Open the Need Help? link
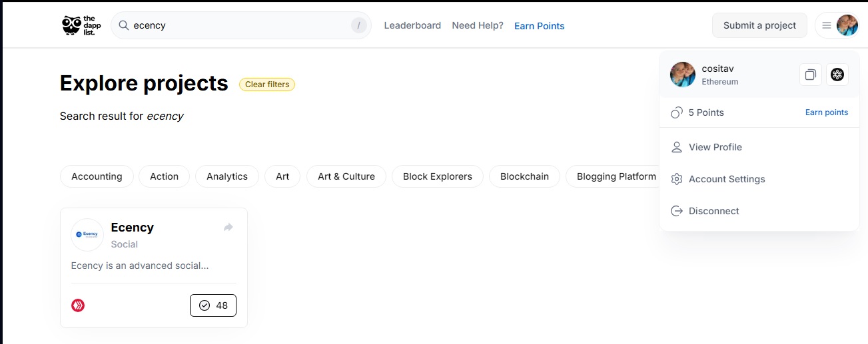 coord(478,25)
